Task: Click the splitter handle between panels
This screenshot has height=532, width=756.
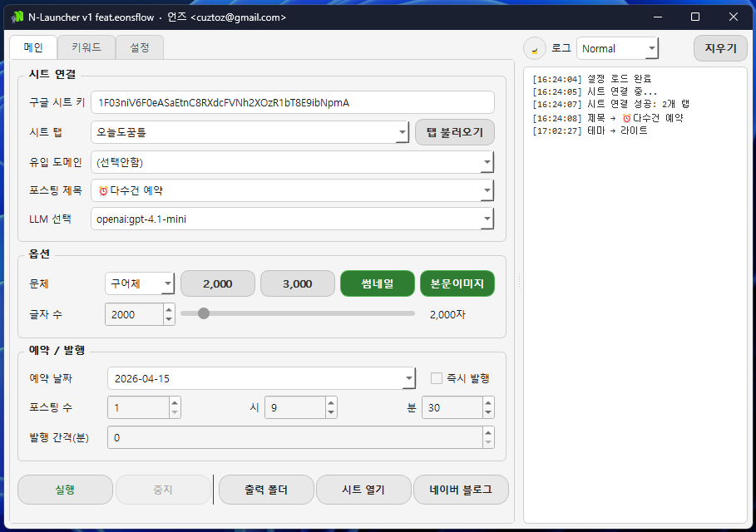Action: coord(519,280)
